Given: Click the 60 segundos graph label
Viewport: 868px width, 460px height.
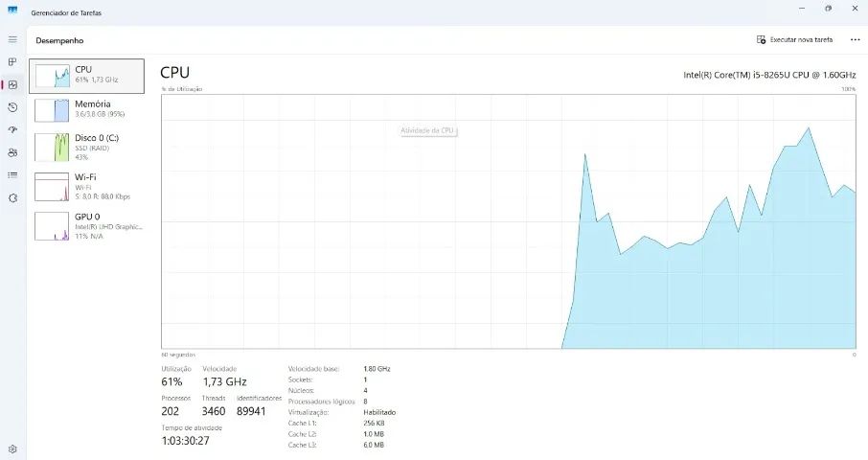Looking at the screenshot, I should 178,355.
